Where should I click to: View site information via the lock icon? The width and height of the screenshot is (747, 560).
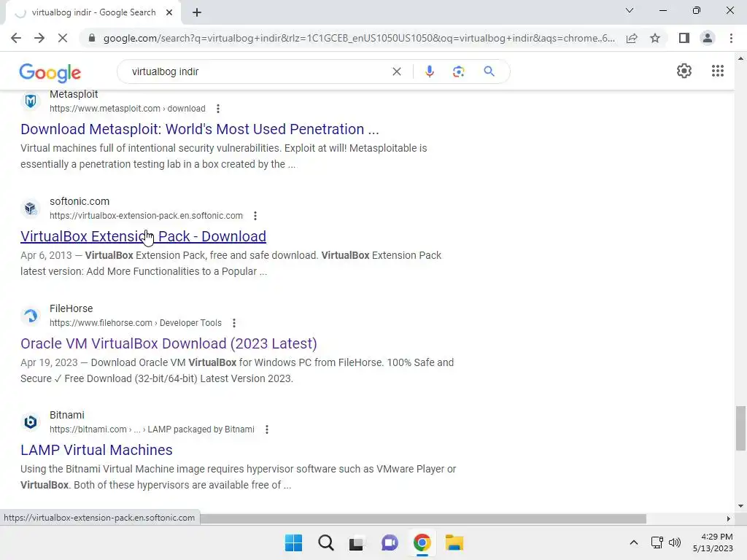92,38
